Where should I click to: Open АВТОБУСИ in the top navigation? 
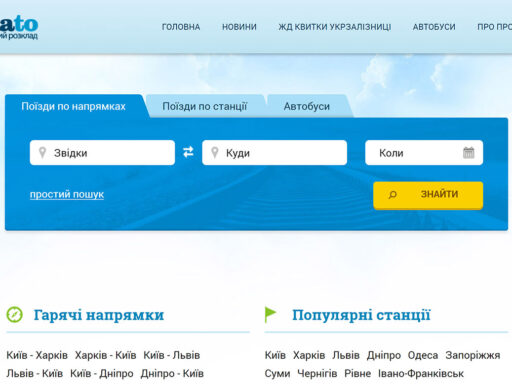(x=434, y=27)
